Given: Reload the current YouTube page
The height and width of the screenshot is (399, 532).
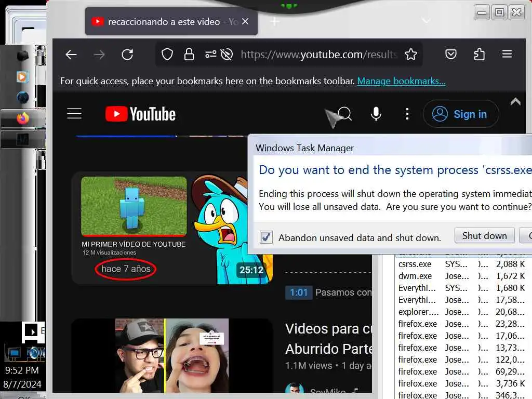Looking at the screenshot, I should pos(127,54).
